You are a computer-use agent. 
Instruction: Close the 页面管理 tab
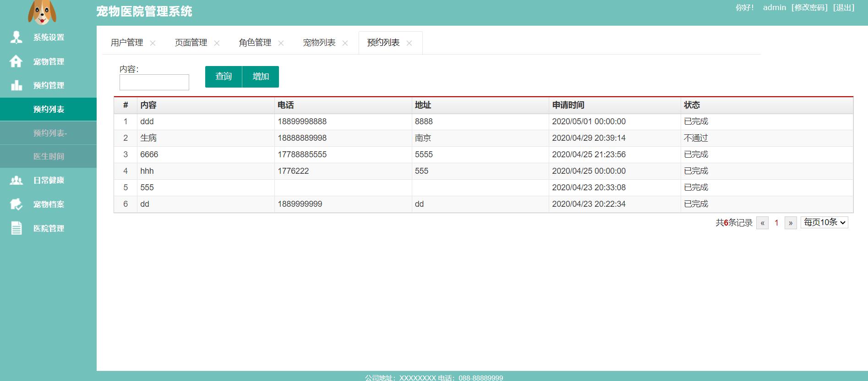pos(217,43)
